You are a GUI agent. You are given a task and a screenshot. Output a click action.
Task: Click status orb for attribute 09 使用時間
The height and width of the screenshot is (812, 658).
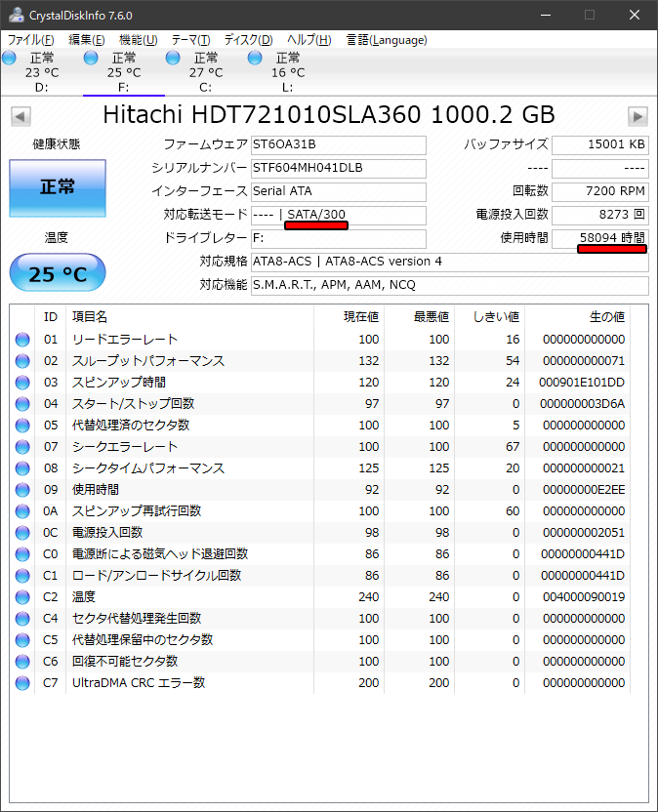tap(22, 490)
